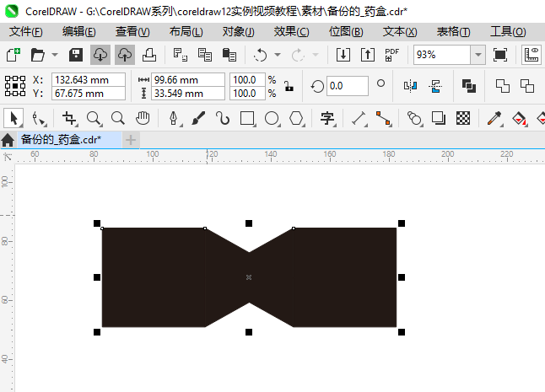This screenshot has height=392, width=545.
Task: Click the Export icon
Action: point(368,55)
